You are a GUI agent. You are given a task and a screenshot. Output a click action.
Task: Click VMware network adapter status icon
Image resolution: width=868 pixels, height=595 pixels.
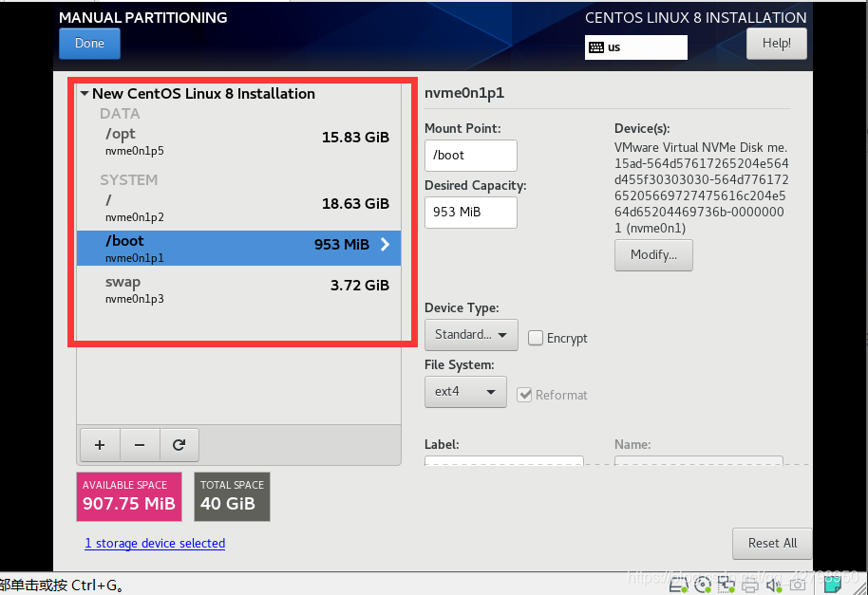coord(726,585)
